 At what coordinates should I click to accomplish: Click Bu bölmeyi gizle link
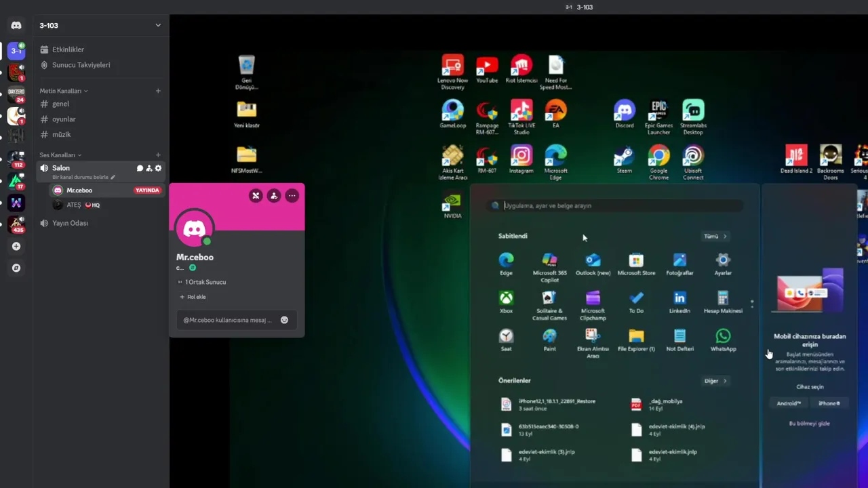(809, 424)
